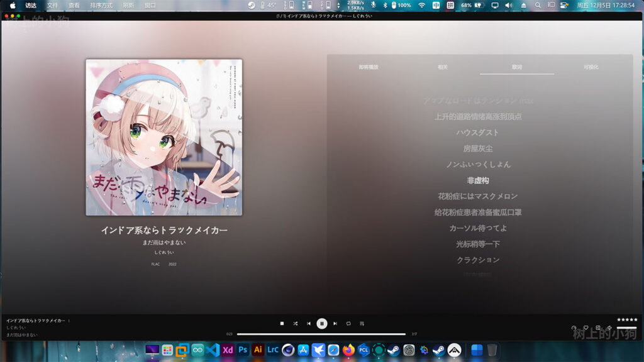Open the 可视化 tab
The width and height of the screenshot is (644, 362).
point(591,67)
